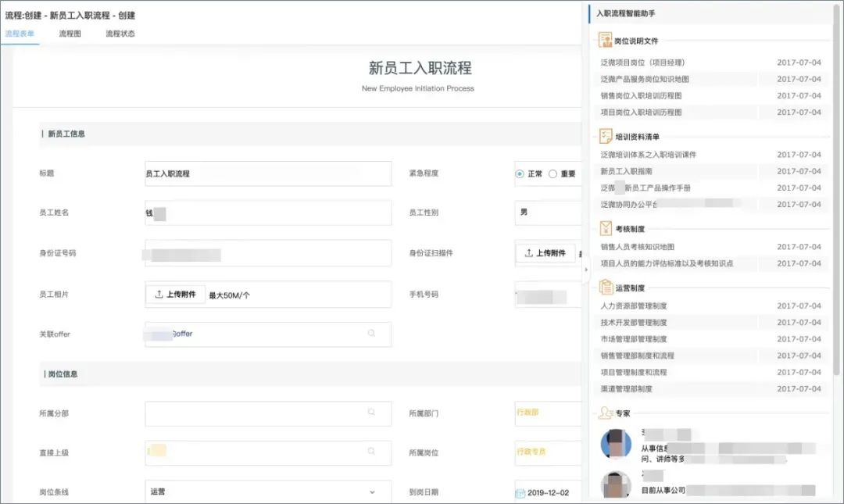Upload attachment for 员工相片

[176, 295]
